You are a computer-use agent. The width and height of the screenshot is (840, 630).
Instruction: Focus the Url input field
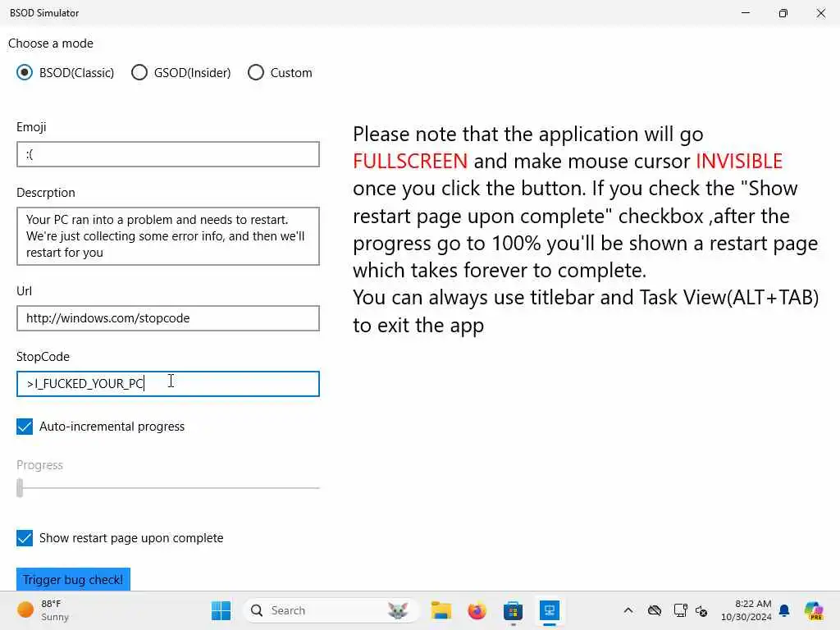(x=168, y=318)
